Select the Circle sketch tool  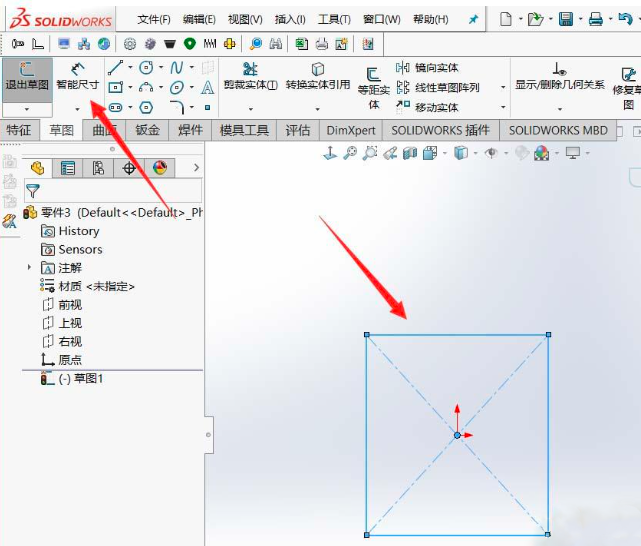(x=146, y=67)
